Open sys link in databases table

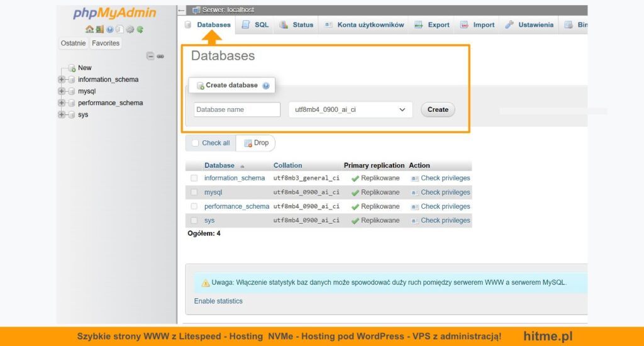(209, 221)
